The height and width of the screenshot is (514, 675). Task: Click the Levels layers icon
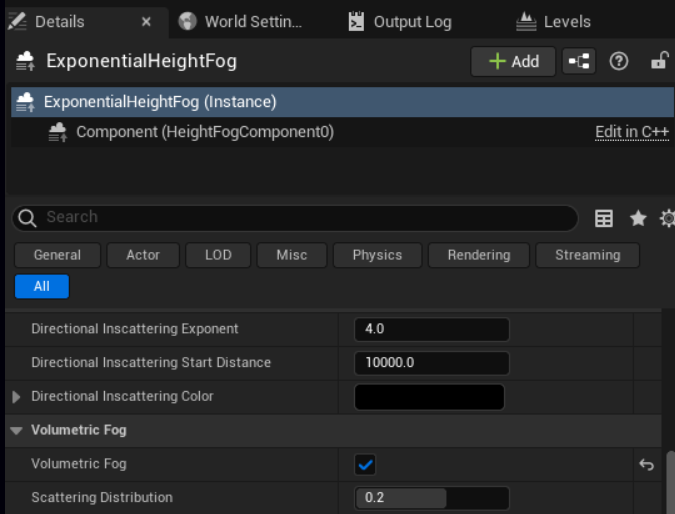pyautogui.click(x=526, y=22)
